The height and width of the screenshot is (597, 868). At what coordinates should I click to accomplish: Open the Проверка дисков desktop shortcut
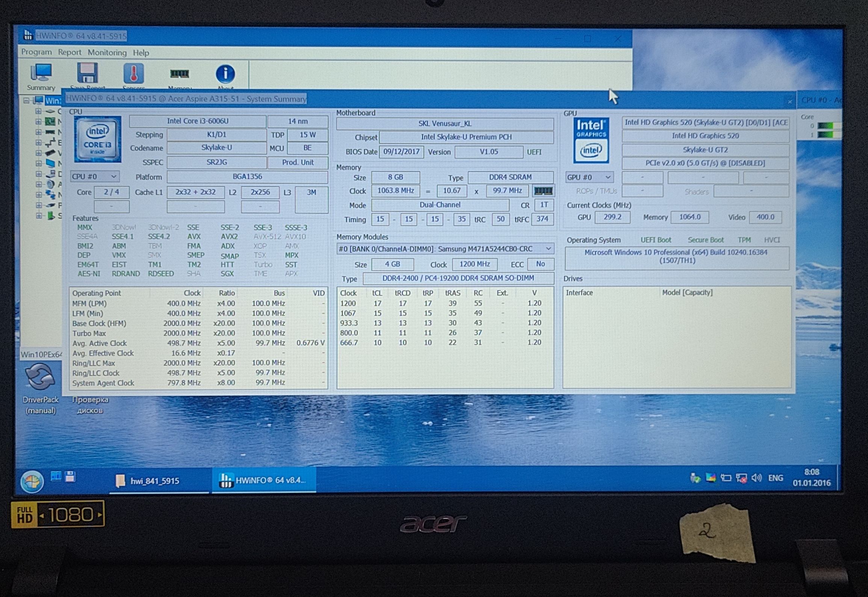(x=90, y=405)
